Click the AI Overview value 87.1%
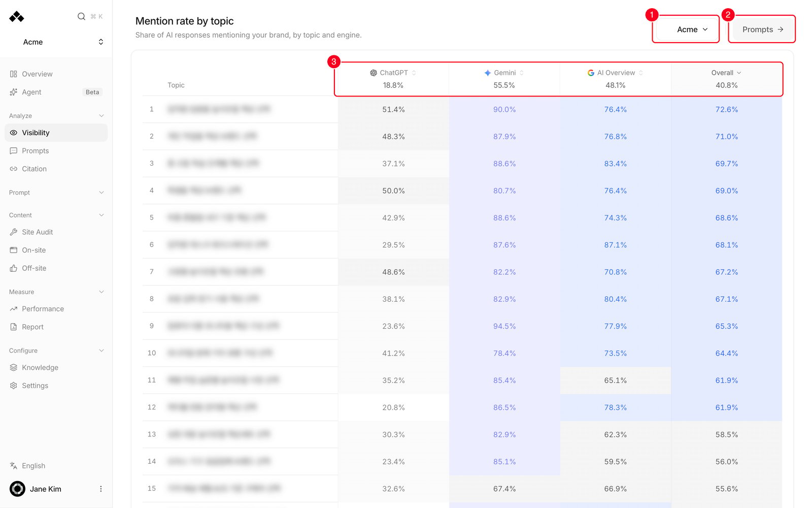This screenshot has height=508, width=812. click(616, 245)
